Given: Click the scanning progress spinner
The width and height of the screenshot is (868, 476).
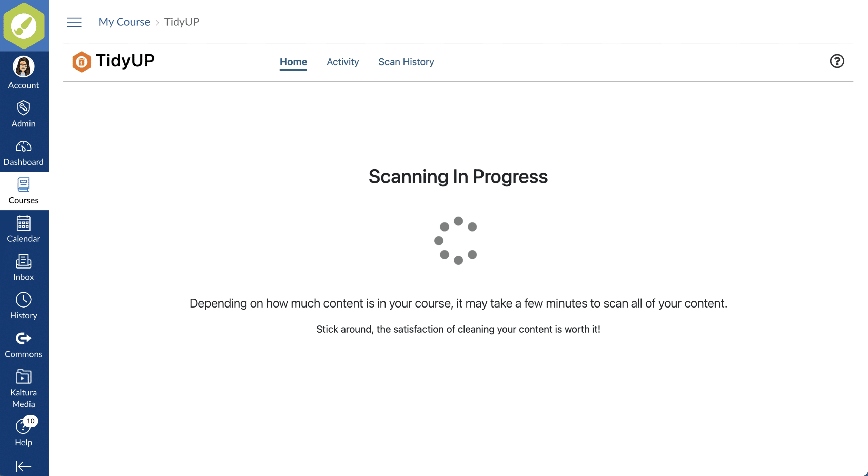Looking at the screenshot, I should coord(458,241).
